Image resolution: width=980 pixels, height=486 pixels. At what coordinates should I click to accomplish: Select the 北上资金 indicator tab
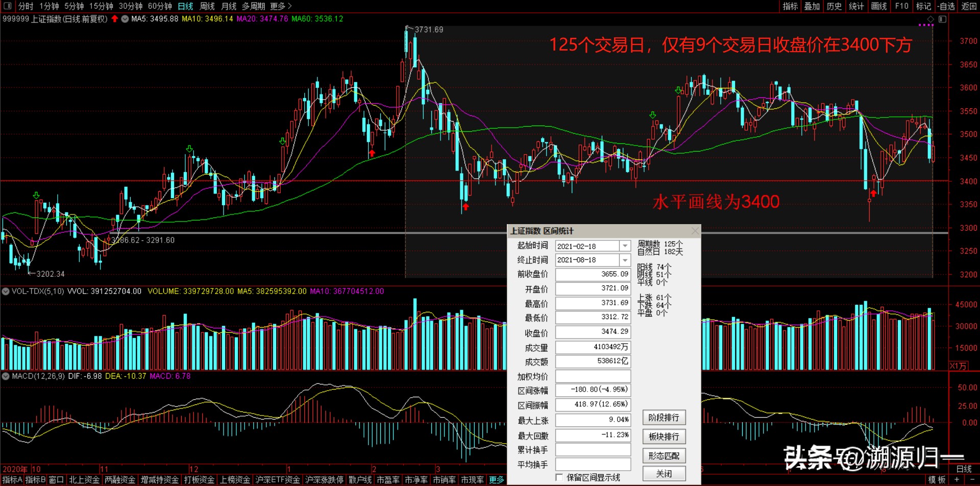pos(84,480)
